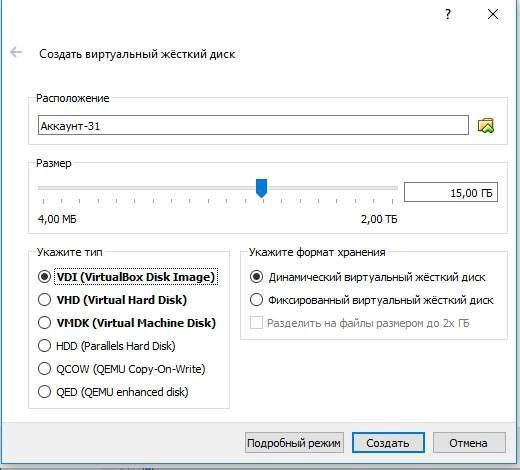Click the 4,00 МБ minimum size label

click(x=57, y=219)
